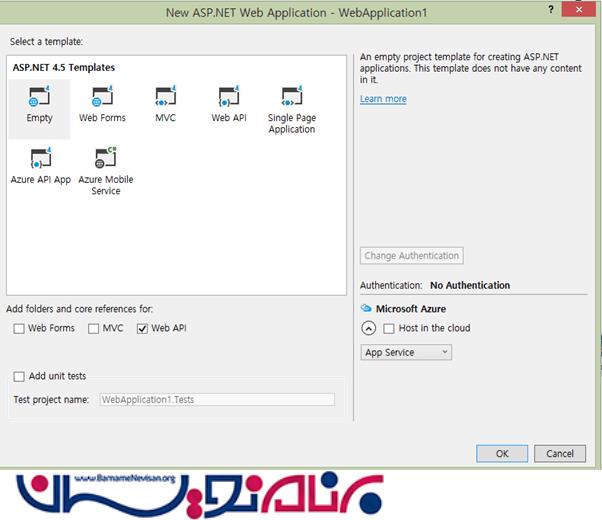Click the Test project name field
The image size is (602, 520).
coord(217,399)
